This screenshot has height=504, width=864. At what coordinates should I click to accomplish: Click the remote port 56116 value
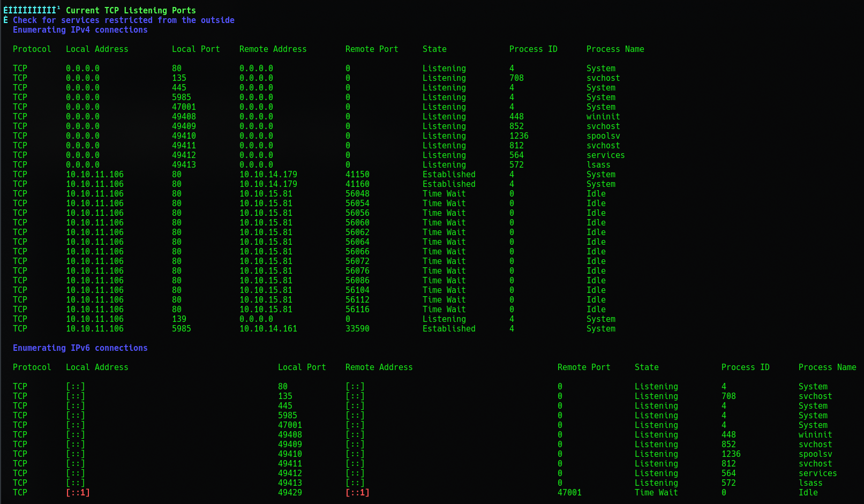pyautogui.click(x=357, y=309)
